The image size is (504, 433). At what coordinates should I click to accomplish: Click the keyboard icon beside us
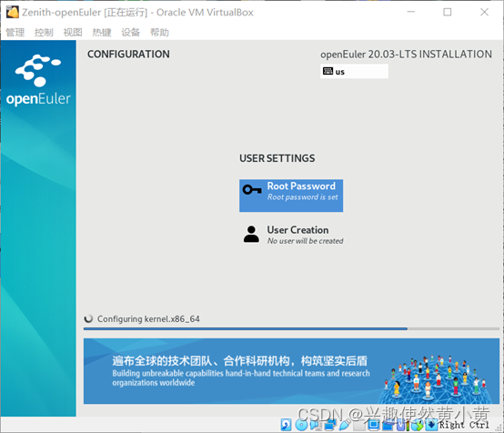click(x=328, y=71)
